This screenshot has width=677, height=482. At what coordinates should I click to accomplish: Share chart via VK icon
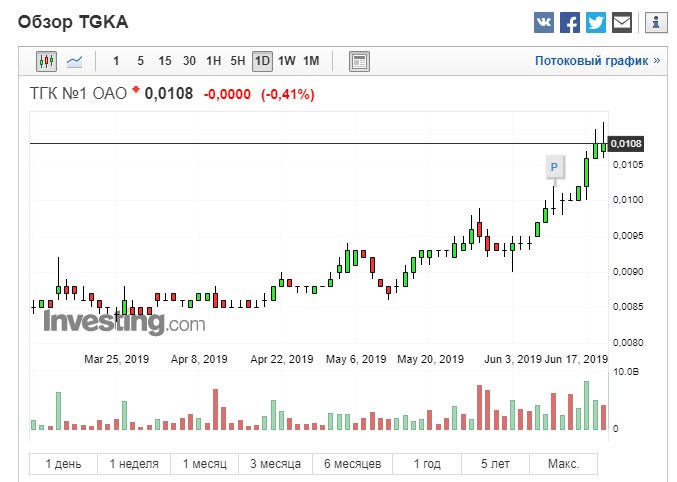[x=544, y=22]
